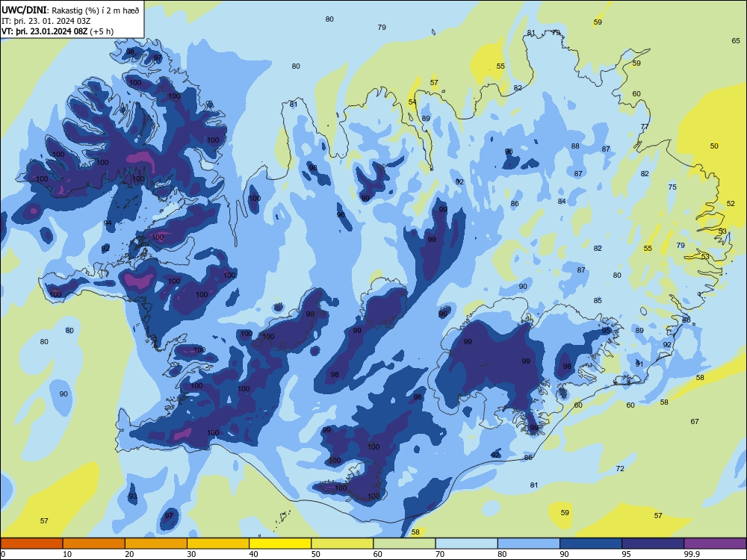Click the humidity value '67' off the southeast coast
This screenshot has width=747, height=560.
pos(695,421)
